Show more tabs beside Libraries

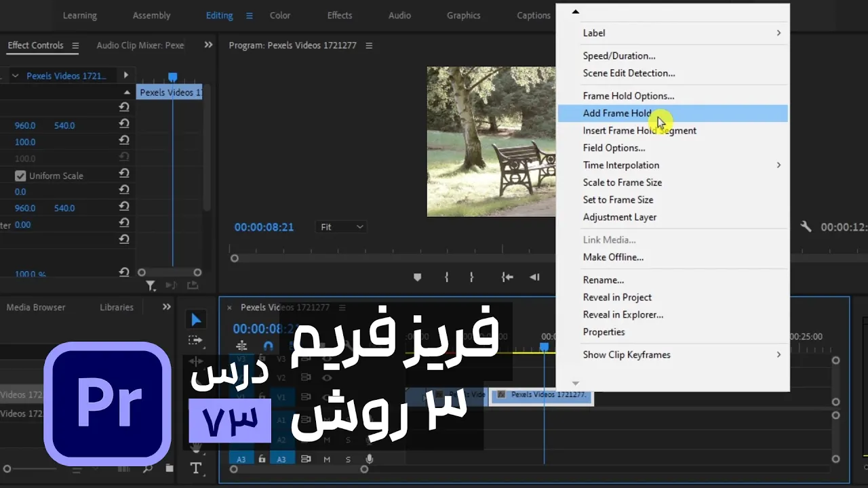pyautogui.click(x=167, y=307)
